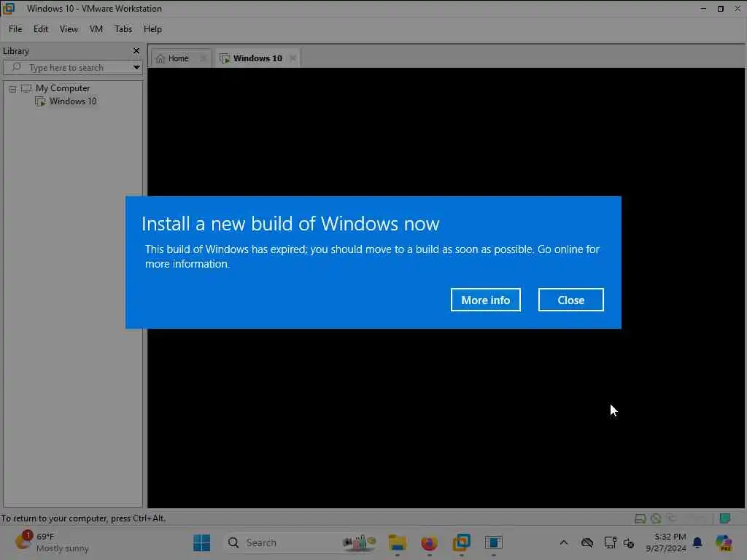
Task: Click the CD/DVD drive status icon
Action: click(656, 518)
